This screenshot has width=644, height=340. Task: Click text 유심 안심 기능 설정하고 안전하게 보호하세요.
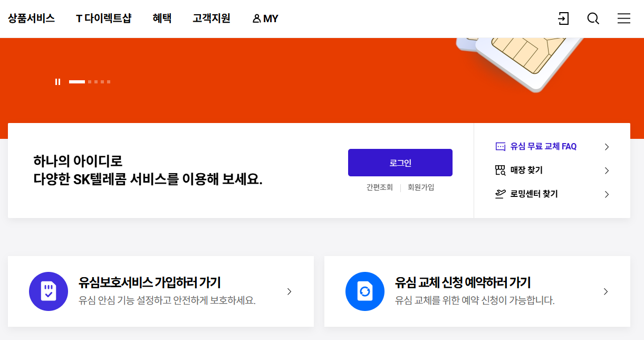(x=167, y=301)
